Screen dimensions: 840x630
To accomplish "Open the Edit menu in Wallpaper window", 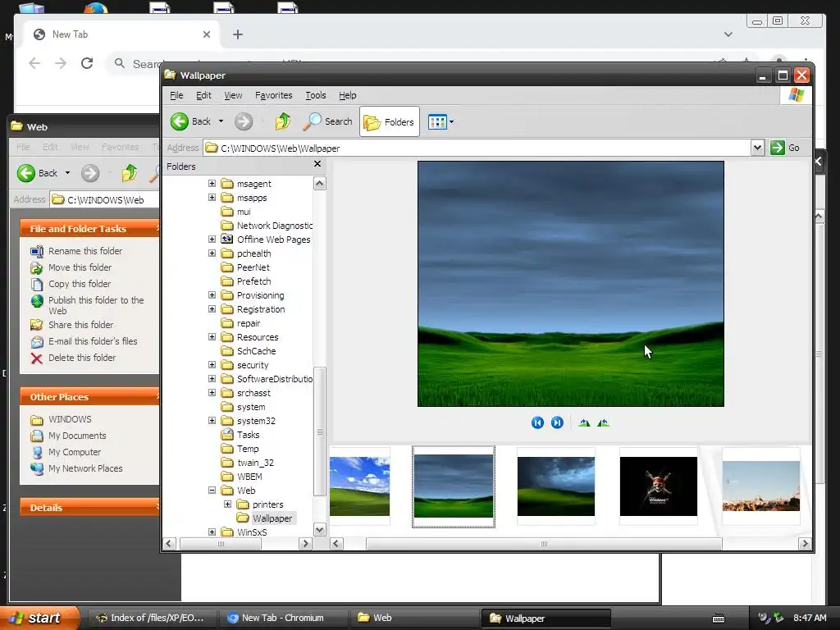I will pos(203,95).
